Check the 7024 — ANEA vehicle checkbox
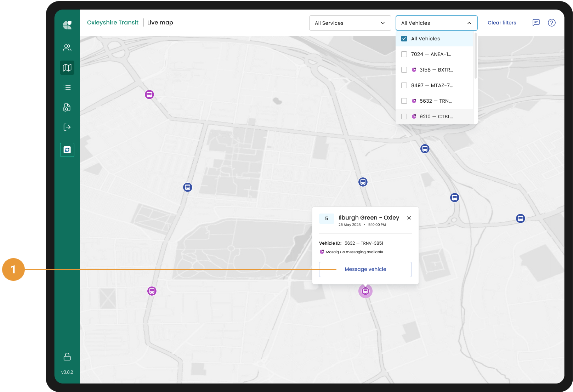 [404, 54]
